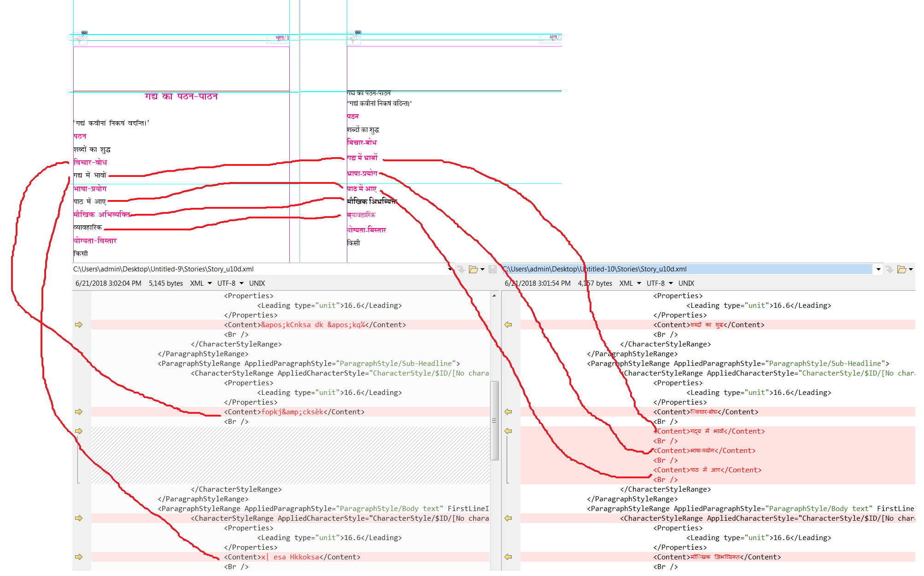Click the left pane reload file icon
The width and height of the screenshot is (924, 576).
click(461, 270)
